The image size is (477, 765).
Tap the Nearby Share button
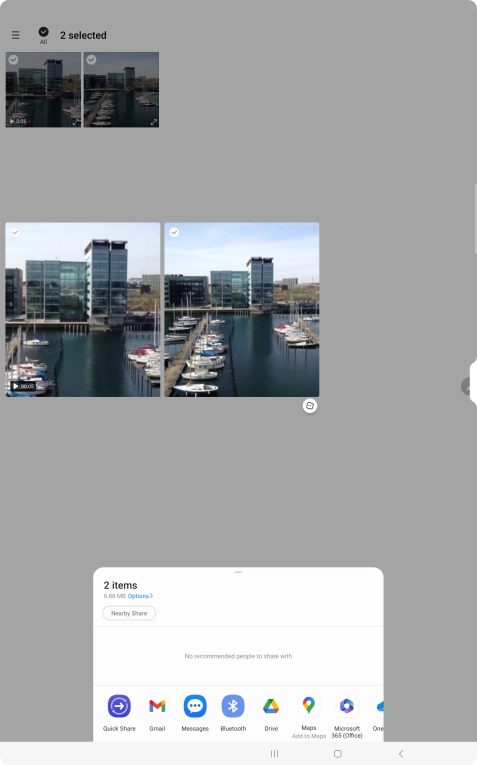coord(129,613)
